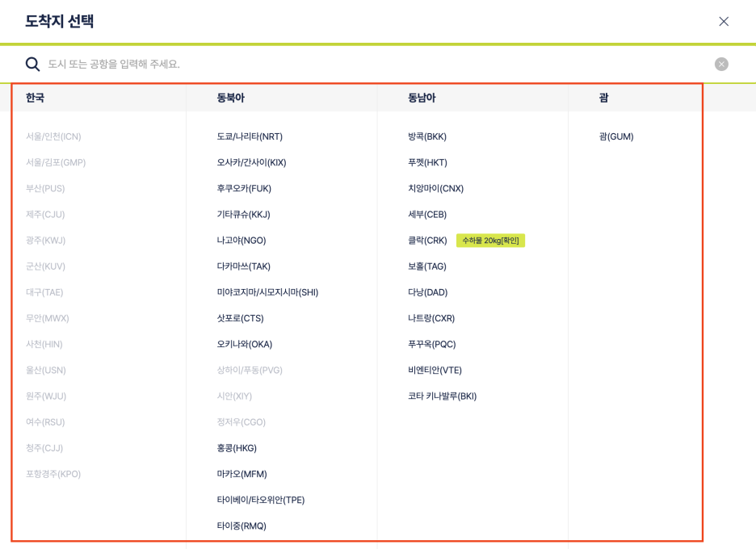Select 방콕(BKK) destination
The height and width of the screenshot is (549, 756).
pyautogui.click(x=427, y=136)
